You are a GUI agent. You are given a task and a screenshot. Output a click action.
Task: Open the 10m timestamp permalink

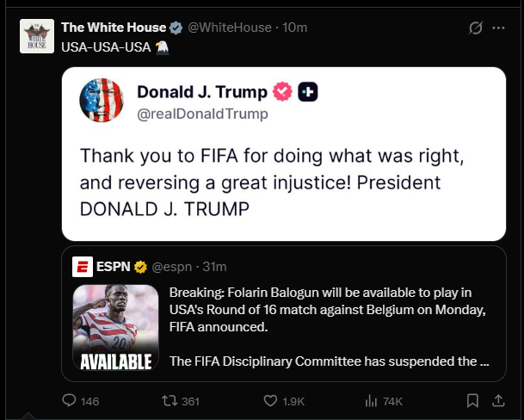tap(295, 28)
